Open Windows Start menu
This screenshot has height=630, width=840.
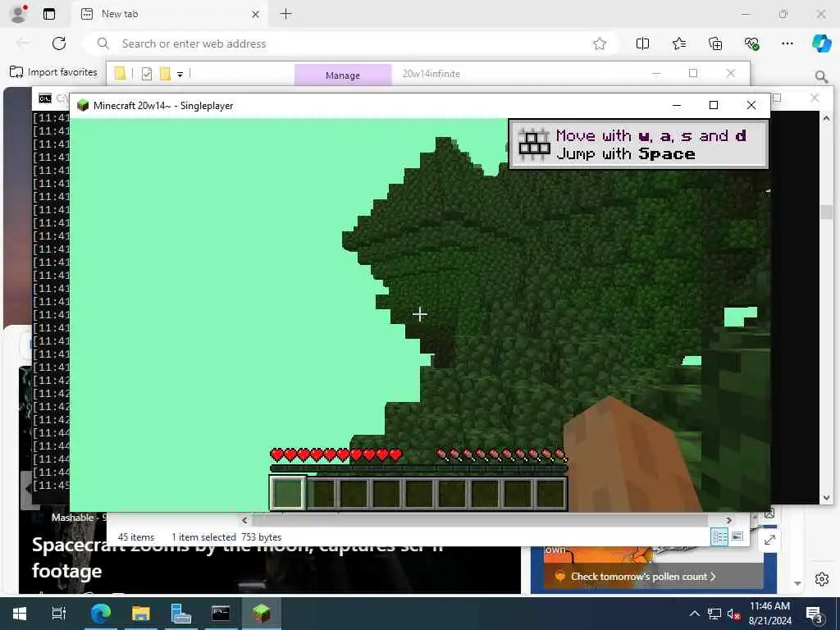(20, 614)
